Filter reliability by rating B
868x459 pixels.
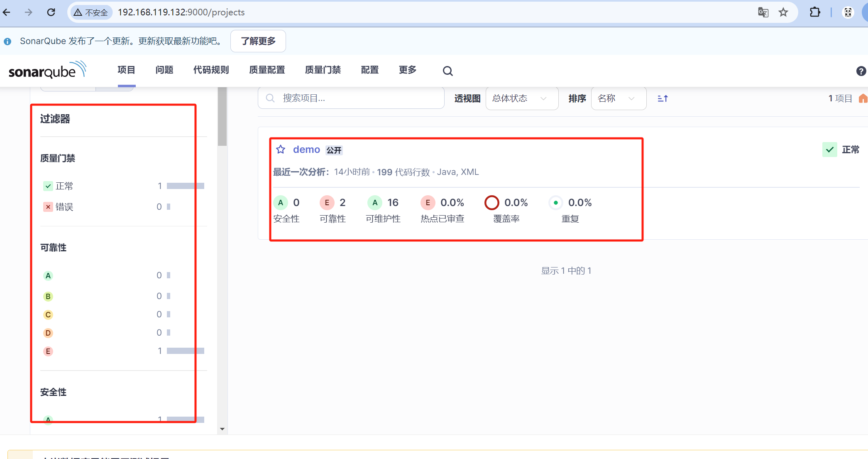point(48,297)
